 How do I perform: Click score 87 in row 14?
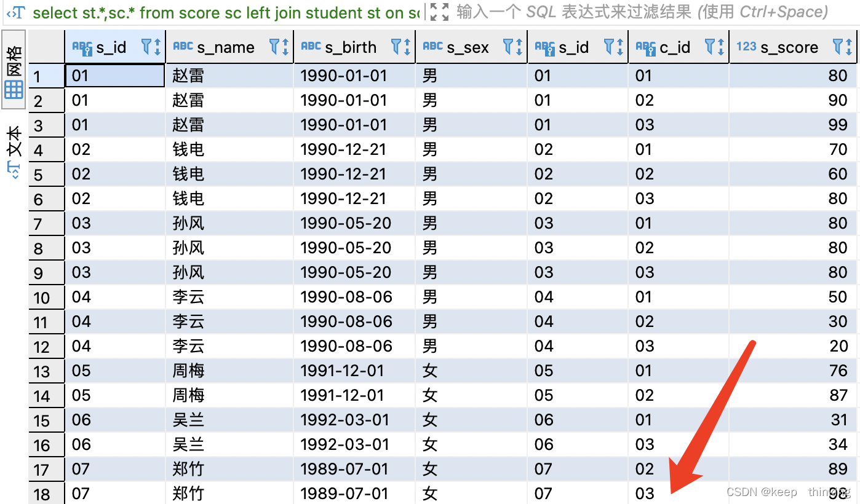[x=794, y=395]
